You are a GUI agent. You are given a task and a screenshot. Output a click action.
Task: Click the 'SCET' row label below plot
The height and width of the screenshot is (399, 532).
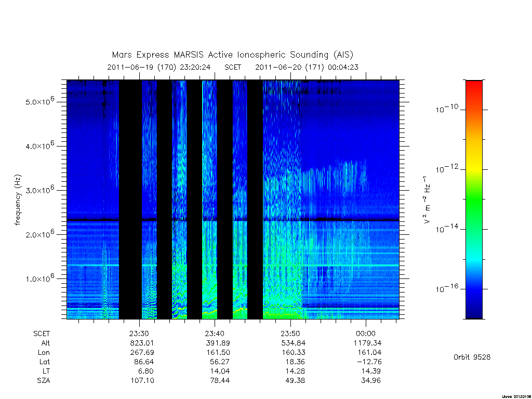point(42,334)
